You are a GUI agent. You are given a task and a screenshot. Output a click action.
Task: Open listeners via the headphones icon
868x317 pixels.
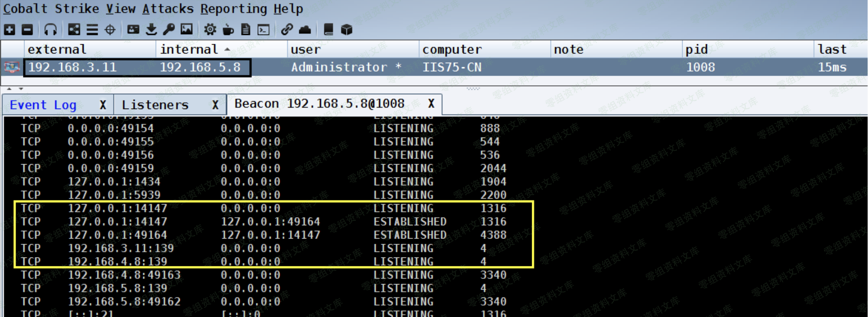(50, 29)
